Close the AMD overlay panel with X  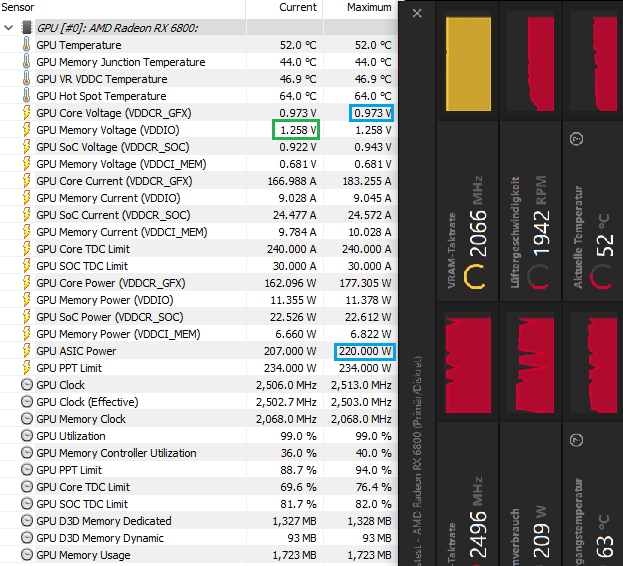pos(417,13)
